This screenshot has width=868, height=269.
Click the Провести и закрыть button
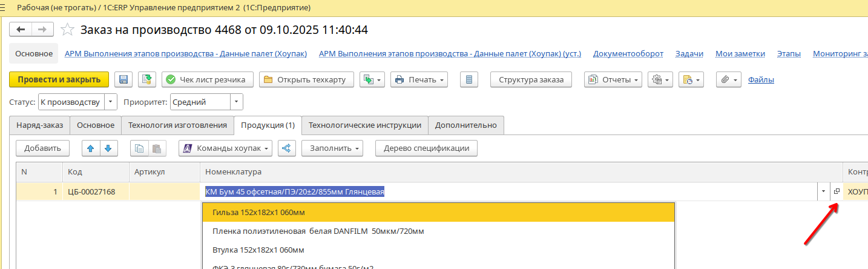59,80
